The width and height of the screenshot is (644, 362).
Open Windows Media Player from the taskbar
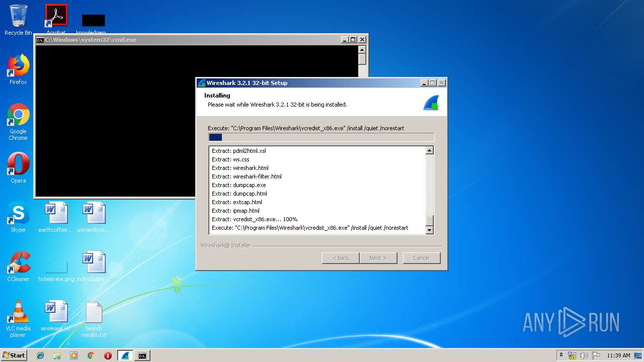pyautogui.click(x=74, y=355)
